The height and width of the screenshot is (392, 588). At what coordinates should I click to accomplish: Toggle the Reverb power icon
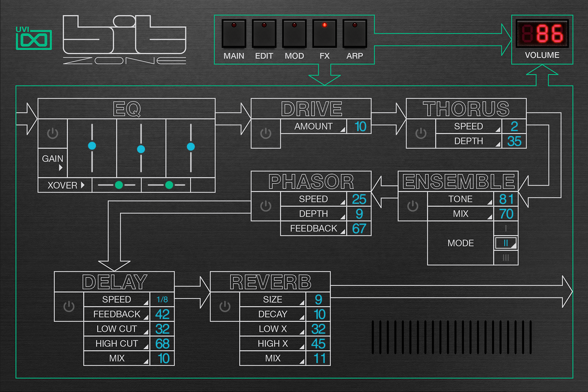(225, 307)
